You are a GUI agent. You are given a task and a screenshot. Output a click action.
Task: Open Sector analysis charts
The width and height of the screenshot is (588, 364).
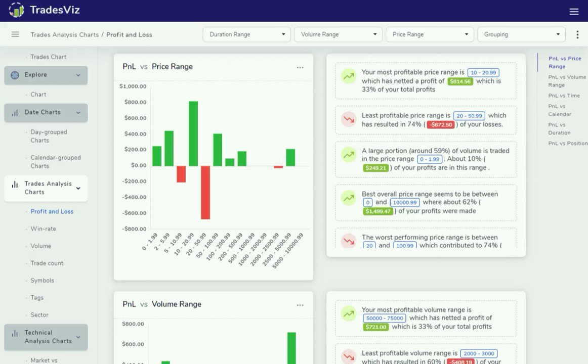(x=39, y=315)
